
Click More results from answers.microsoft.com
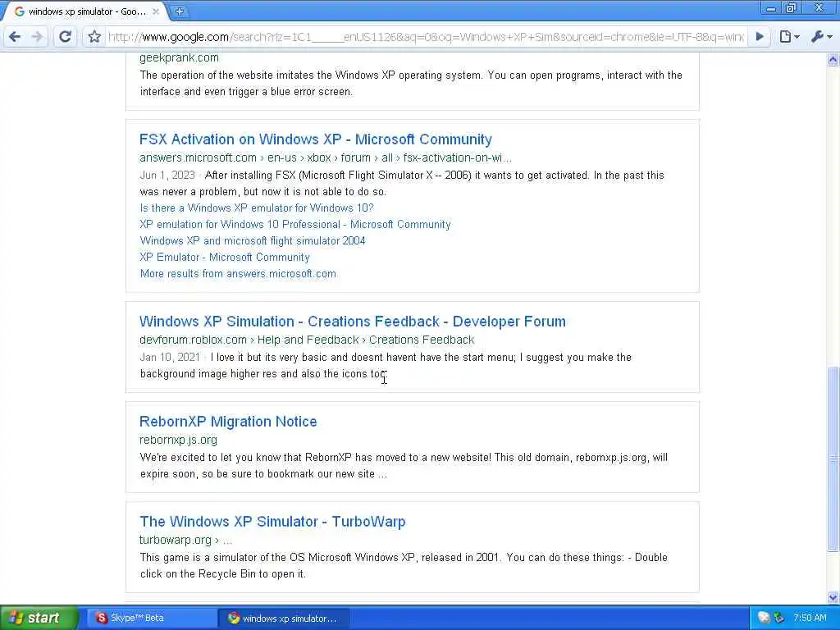pos(238,274)
